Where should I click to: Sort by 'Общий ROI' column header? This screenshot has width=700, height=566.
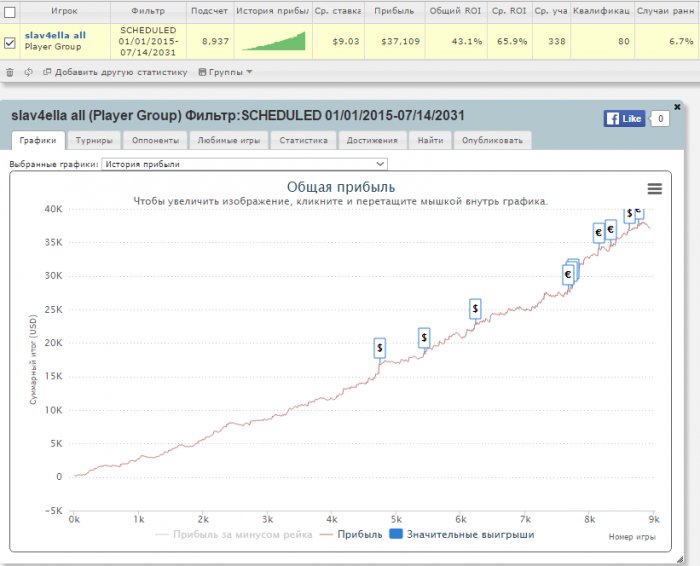click(x=456, y=12)
